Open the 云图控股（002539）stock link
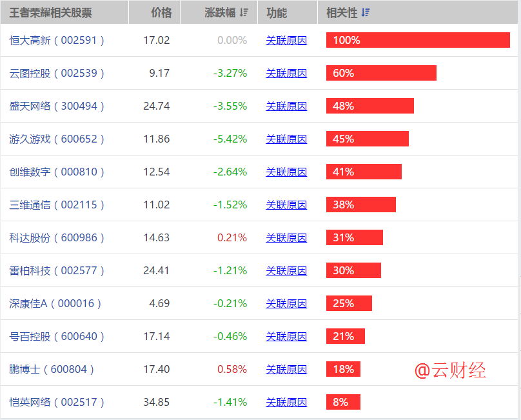Image resolution: width=521 pixels, height=420 pixels. (57, 73)
